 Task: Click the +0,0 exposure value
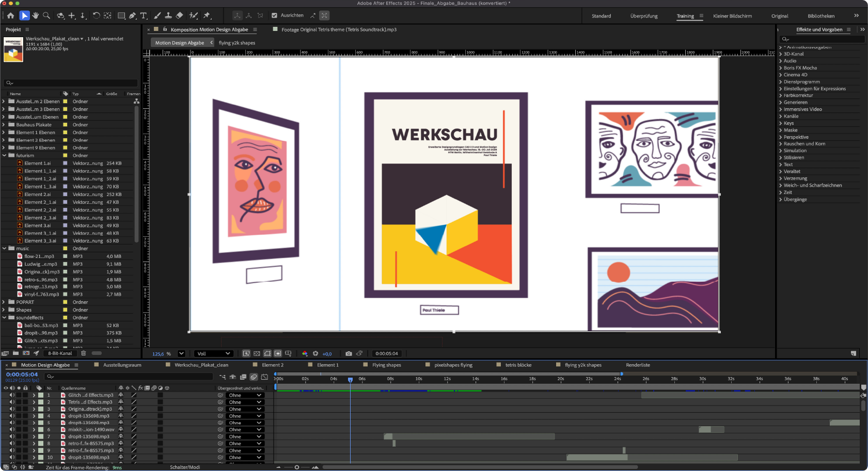(x=327, y=354)
